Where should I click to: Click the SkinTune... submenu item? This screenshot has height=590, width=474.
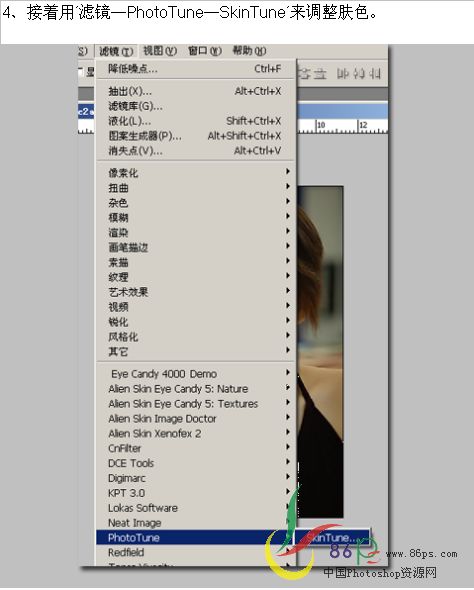pyautogui.click(x=332, y=537)
